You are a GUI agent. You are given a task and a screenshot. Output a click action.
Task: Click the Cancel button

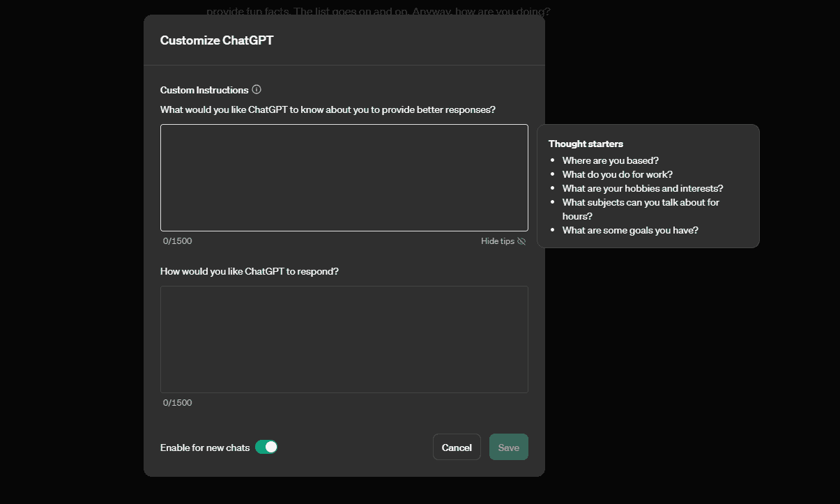click(457, 447)
